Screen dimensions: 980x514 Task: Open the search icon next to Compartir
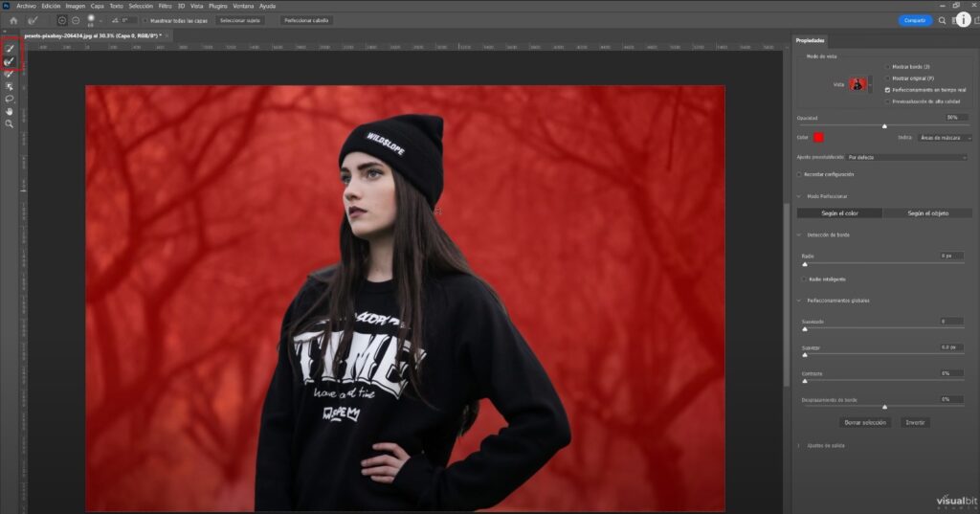click(x=942, y=20)
